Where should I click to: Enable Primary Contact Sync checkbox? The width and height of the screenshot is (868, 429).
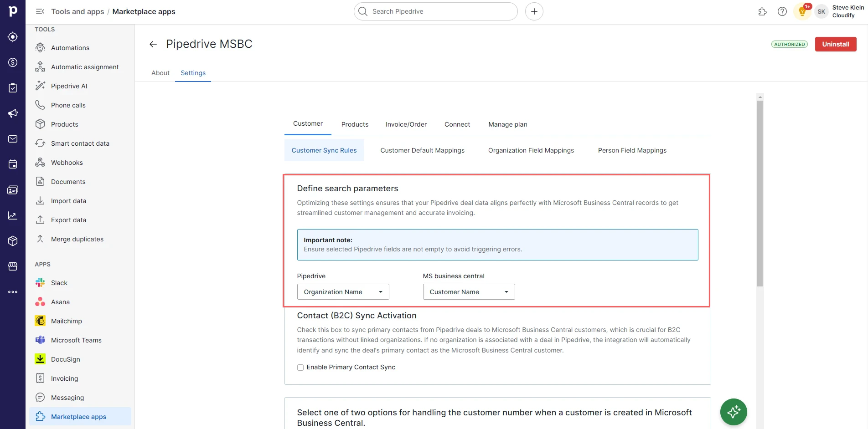click(300, 368)
